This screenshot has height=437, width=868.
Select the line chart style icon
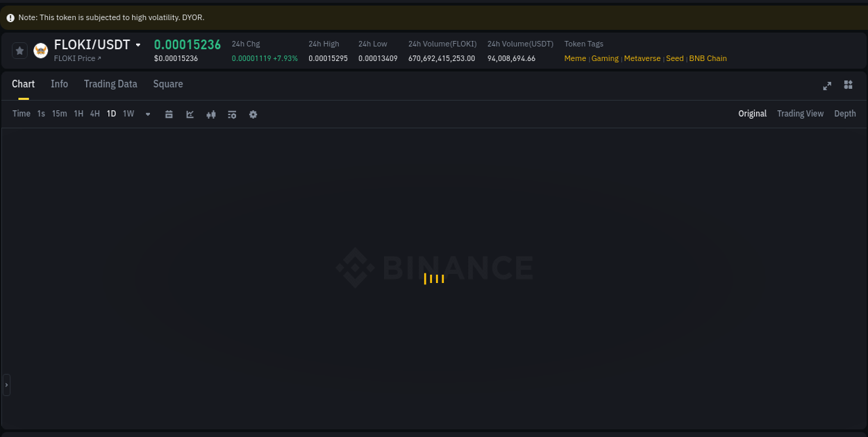[190, 114]
